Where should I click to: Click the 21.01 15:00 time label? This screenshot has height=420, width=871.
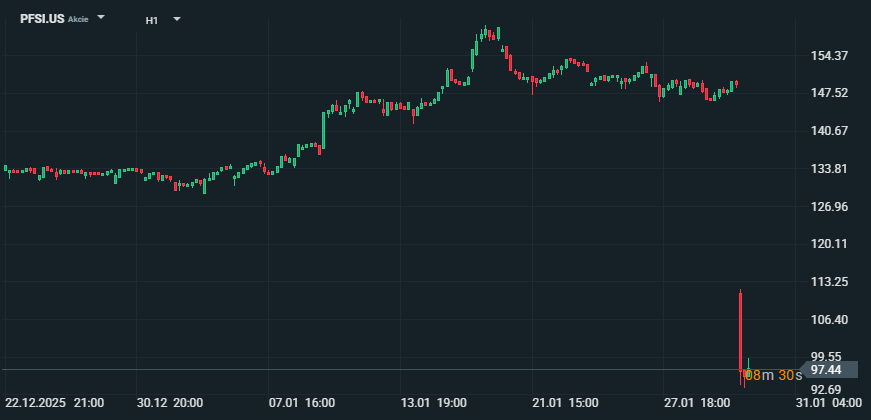coord(565,403)
